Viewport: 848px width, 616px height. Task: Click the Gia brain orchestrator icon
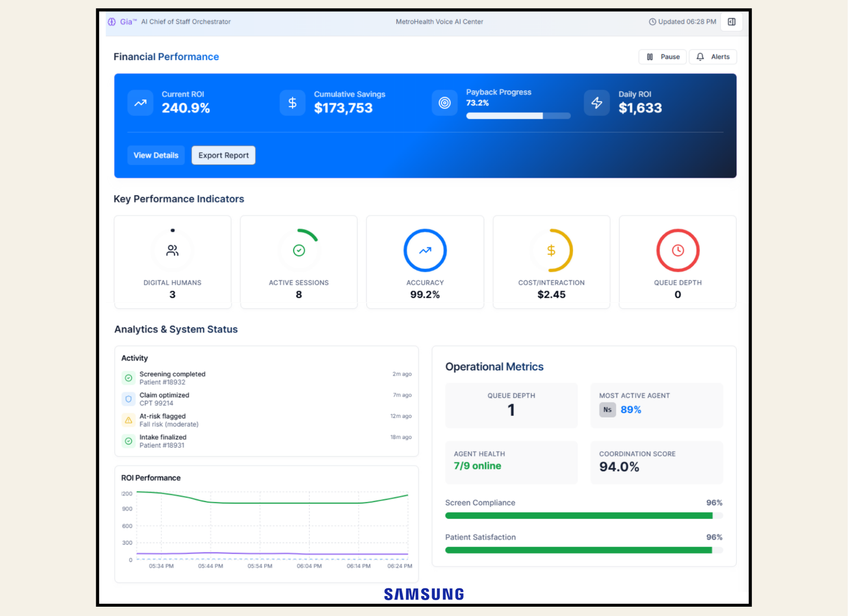pos(112,22)
